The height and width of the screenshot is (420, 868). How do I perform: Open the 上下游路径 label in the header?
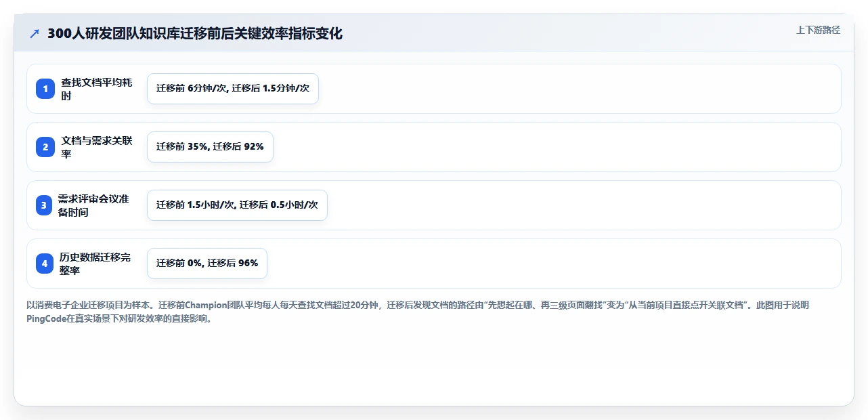point(818,30)
